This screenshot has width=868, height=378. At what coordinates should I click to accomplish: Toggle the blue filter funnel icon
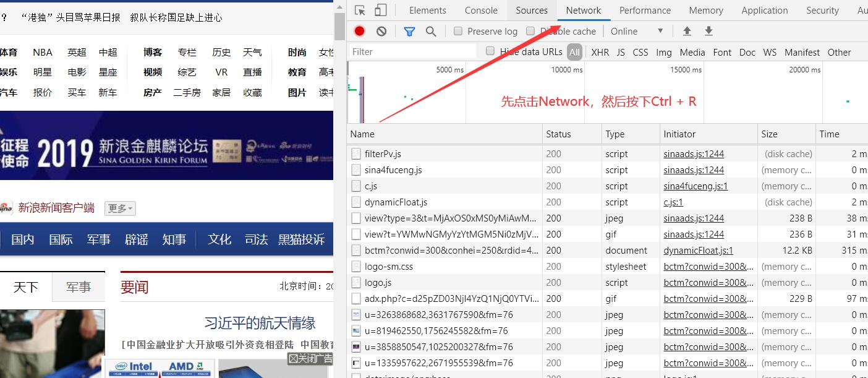[409, 31]
